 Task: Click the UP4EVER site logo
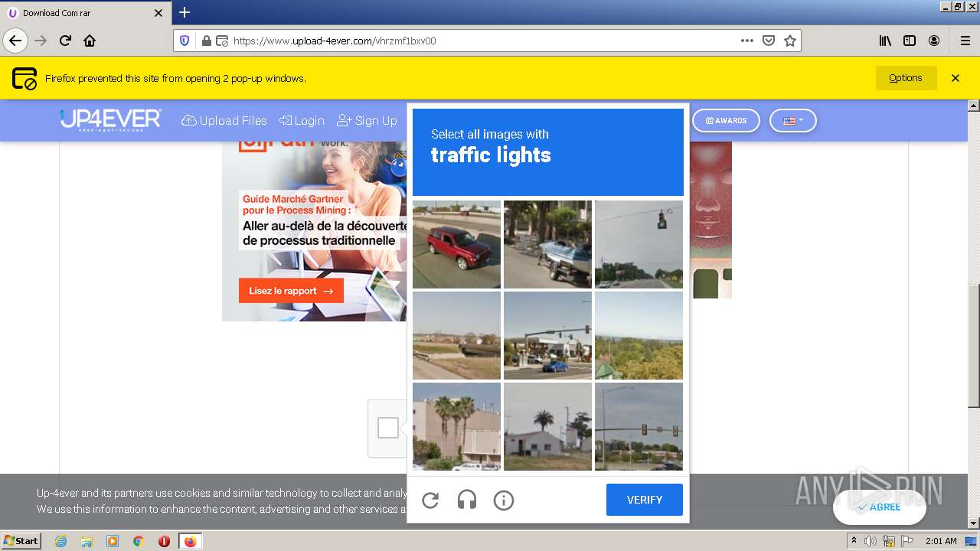click(x=111, y=120)
